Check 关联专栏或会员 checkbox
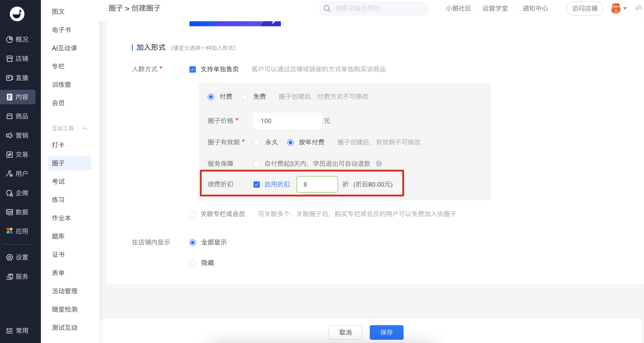The height and width of the screenshot is (343, 644). pyautogui.click(x=192, y=214)
